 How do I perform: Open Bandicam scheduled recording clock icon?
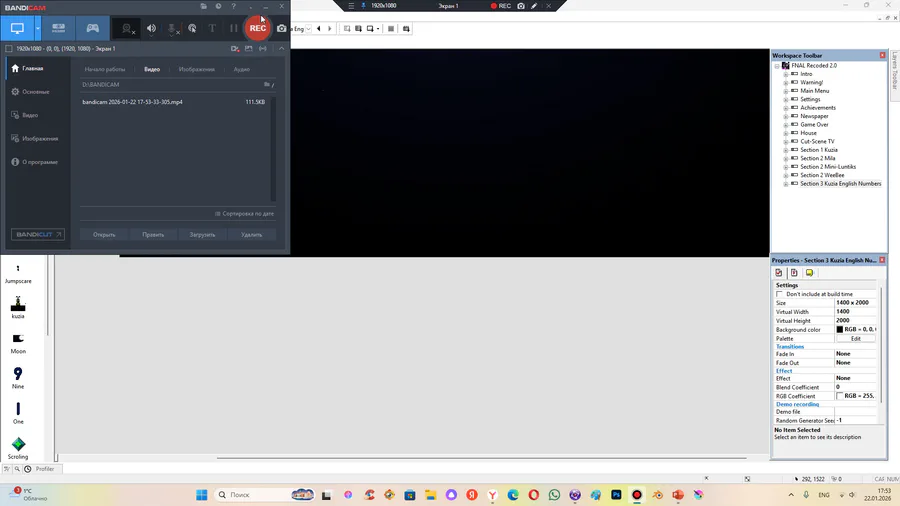tap(218, 6)
